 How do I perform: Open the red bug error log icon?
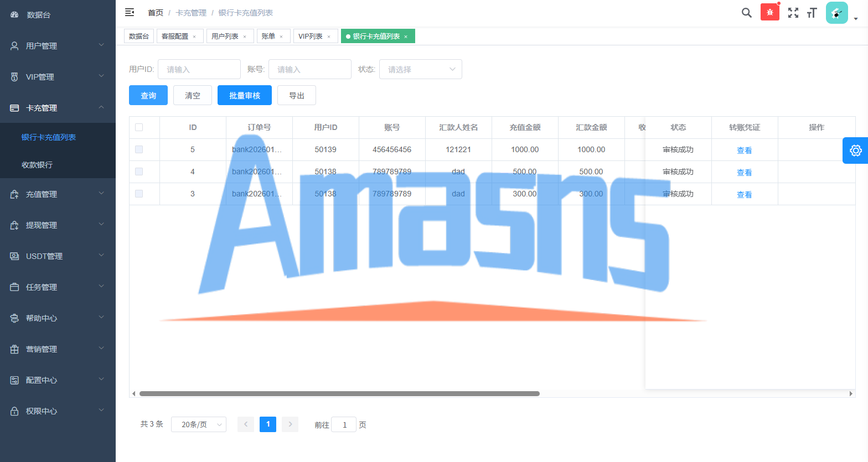click(x=770, y=12)
